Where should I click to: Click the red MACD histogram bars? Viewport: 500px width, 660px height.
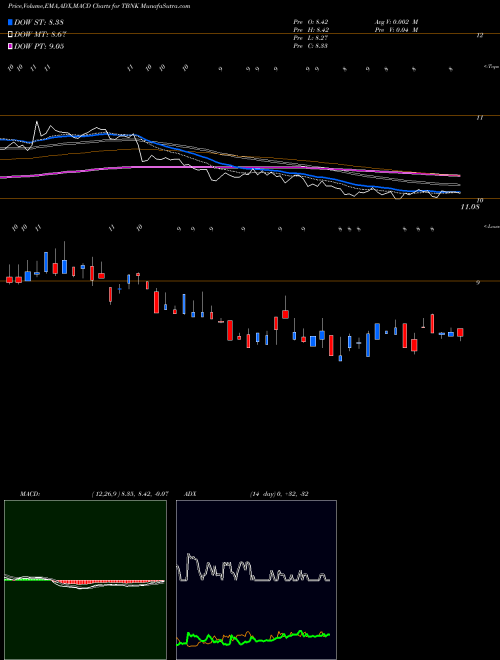tap(105, 582)
